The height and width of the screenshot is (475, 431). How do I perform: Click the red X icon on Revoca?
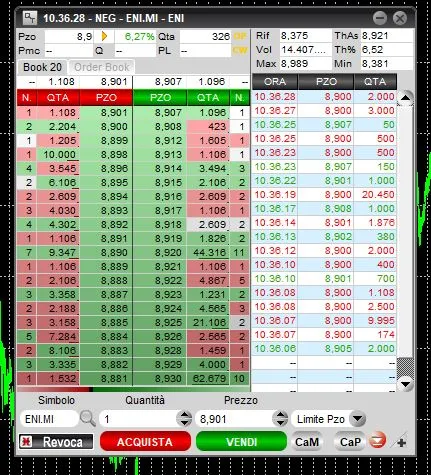pos(26,442)
